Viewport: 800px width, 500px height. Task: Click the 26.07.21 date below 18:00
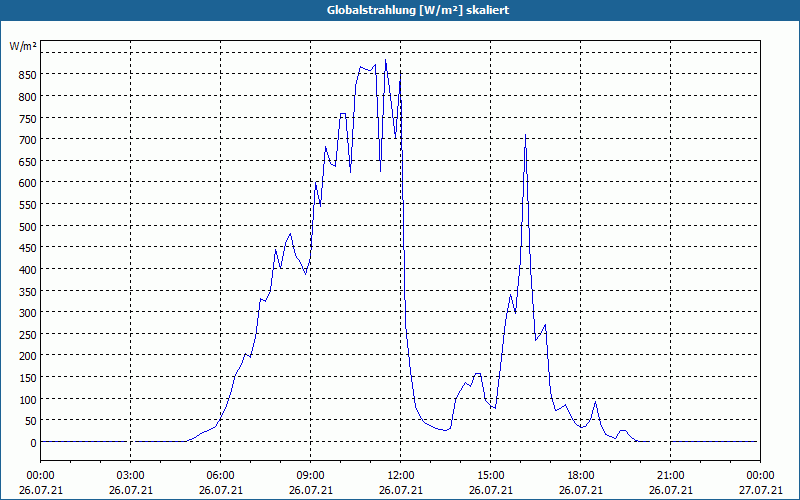581,490
